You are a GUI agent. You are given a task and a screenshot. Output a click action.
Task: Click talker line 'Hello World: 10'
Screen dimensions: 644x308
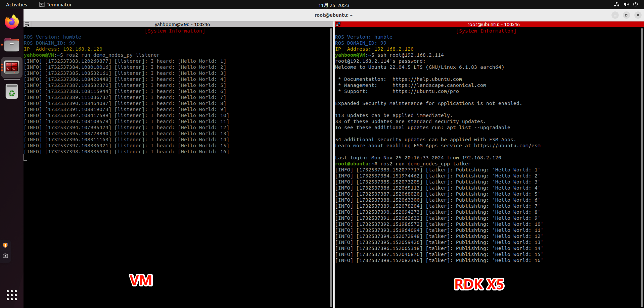pos(439,224)
